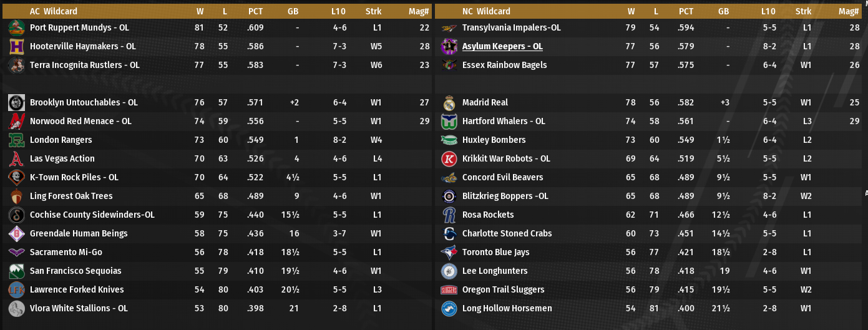Click the Hartford Whalers logo
The height and width of the screenshot is (330, 868).
[x=449, y=121]
